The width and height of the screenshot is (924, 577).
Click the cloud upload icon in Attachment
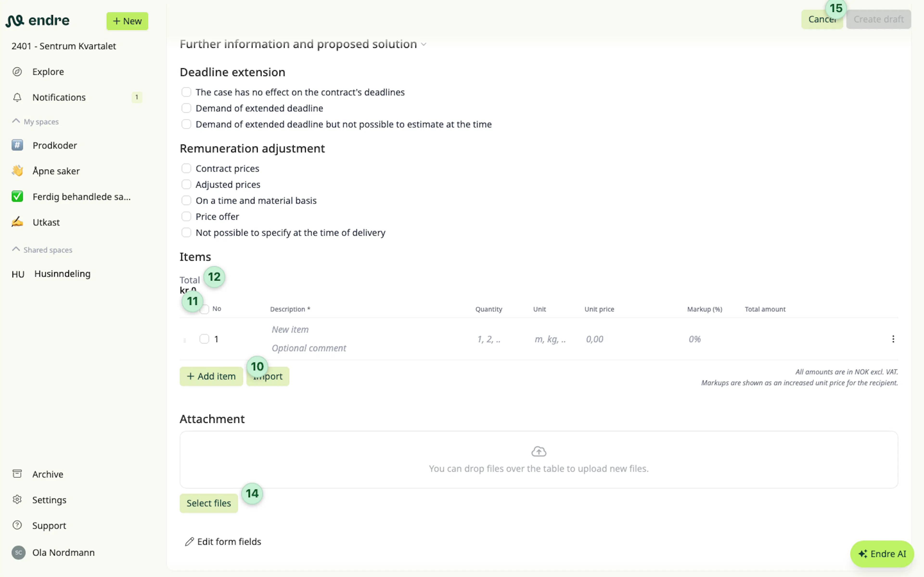(x=539, y=452)
